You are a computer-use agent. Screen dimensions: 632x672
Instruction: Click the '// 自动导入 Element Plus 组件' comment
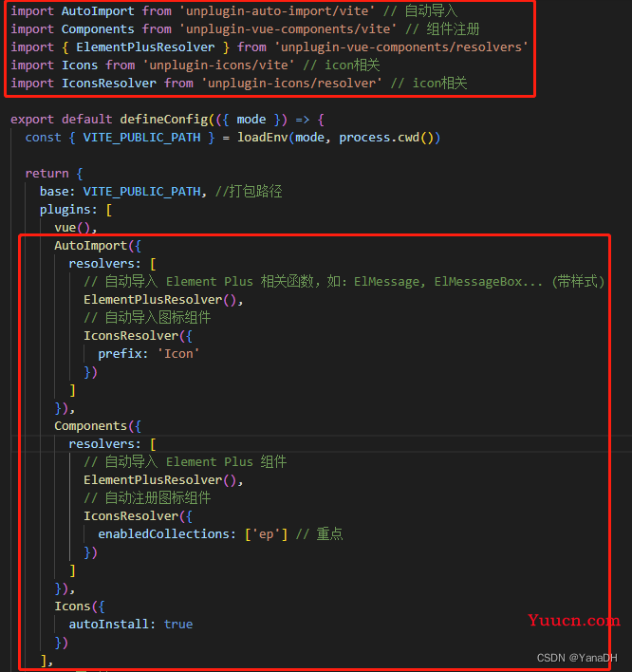[185, 462]
